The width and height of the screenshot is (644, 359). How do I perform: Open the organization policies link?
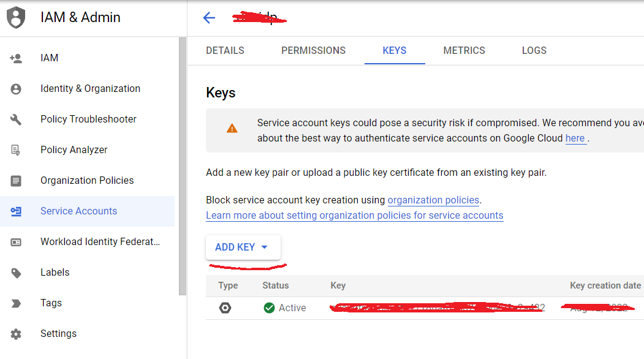pyautogui.click(x=433, y=200)
